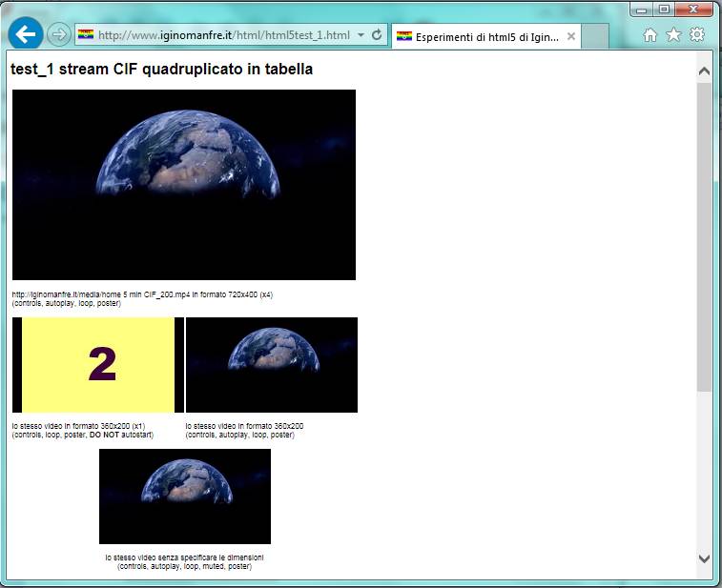Maximize the browser window

pos(664,9)
